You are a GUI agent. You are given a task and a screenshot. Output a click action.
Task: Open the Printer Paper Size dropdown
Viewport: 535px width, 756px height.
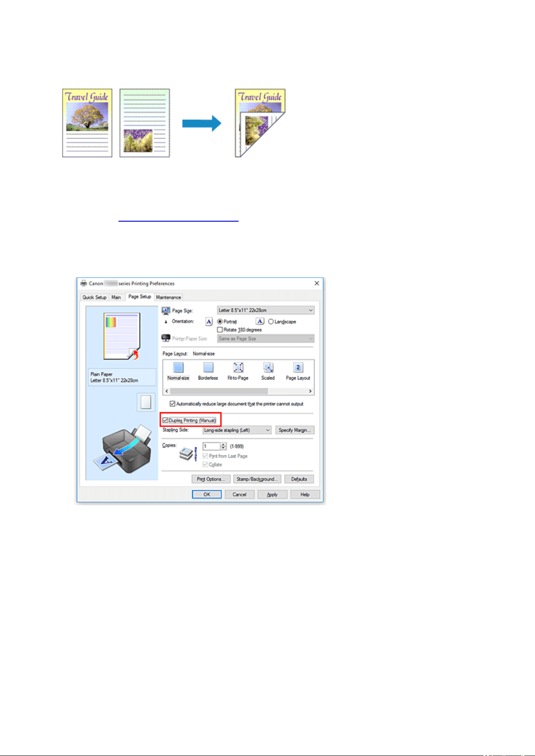(266, 339)
